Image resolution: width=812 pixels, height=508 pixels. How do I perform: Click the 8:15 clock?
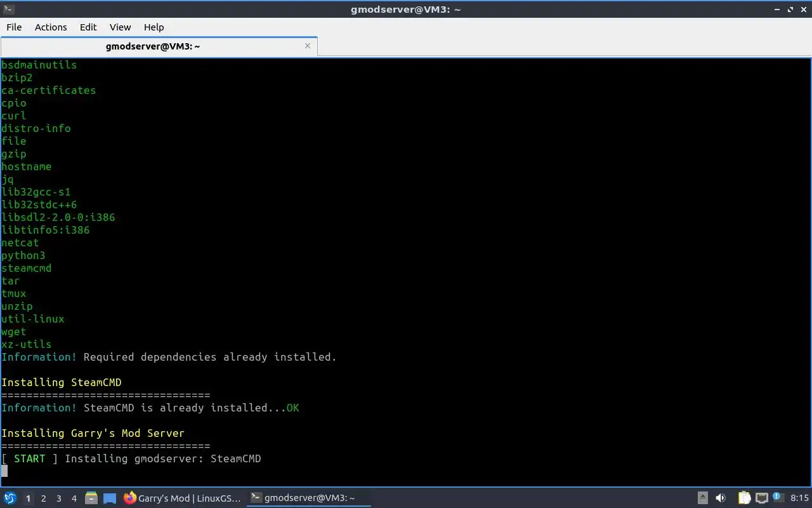[x=799, y=498]
